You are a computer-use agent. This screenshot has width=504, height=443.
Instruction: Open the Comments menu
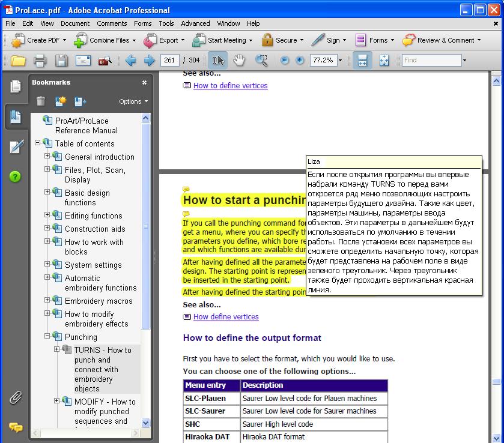(x=112, y=23)
